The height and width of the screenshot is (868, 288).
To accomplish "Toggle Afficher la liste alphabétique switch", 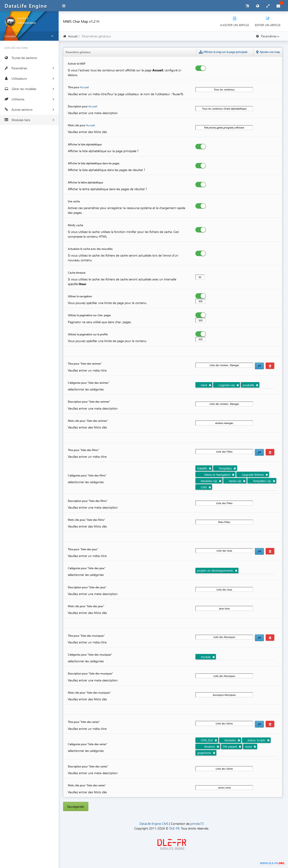I will 201,147.
